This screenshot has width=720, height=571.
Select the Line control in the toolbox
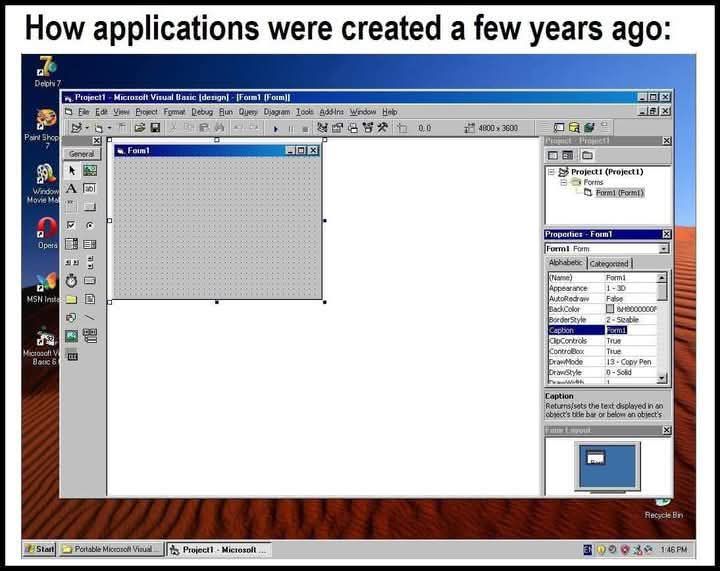(x=90, y=317)
